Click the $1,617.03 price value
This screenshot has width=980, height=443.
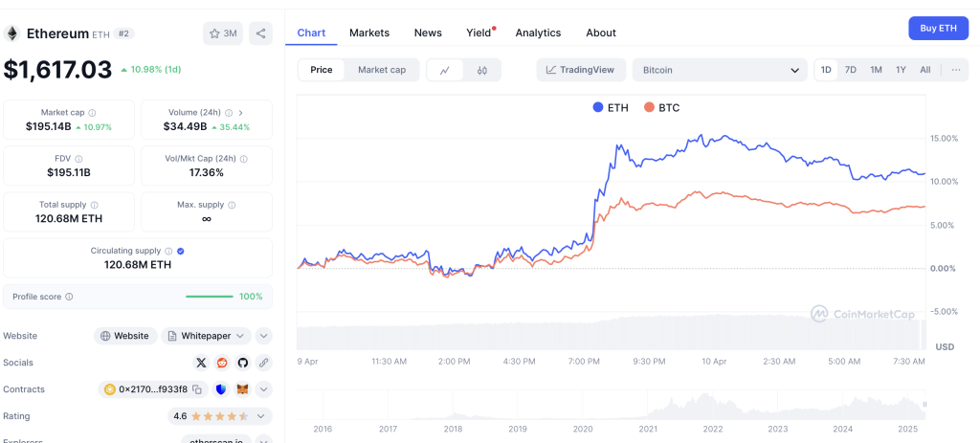pos(57,69)
